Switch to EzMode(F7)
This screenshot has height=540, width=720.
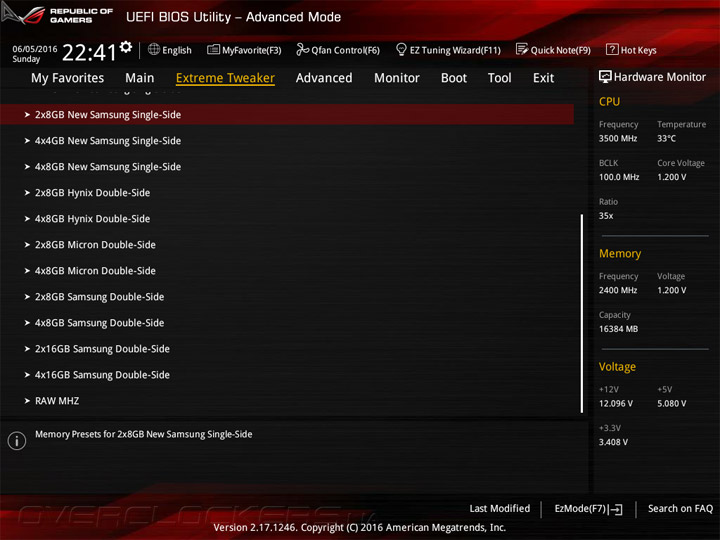click(588, 509)
